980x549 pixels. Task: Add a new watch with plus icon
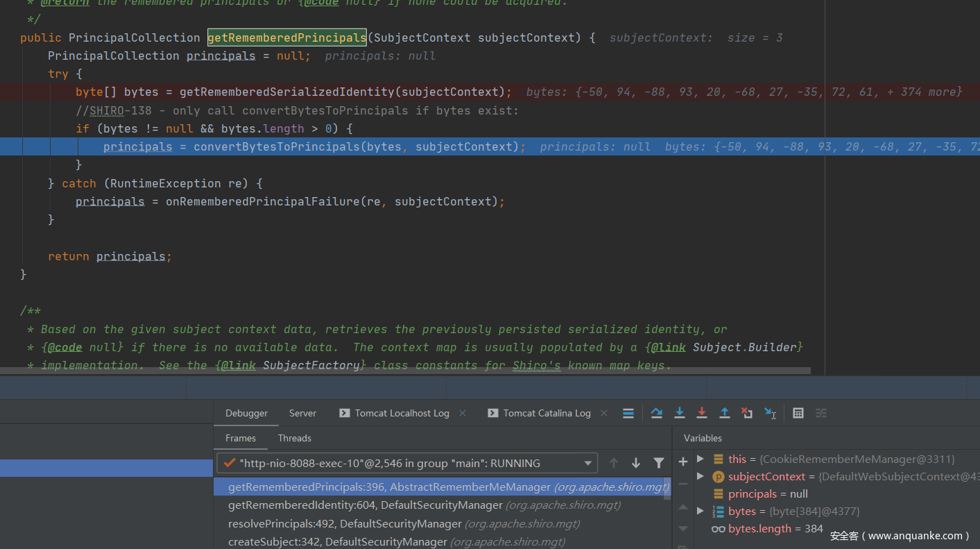tap(683, 462)
